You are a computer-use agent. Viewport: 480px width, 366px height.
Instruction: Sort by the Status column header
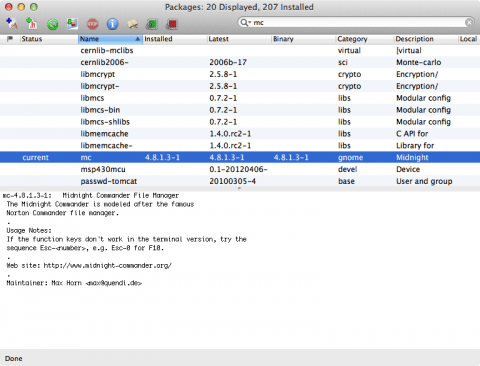(49, 39)
